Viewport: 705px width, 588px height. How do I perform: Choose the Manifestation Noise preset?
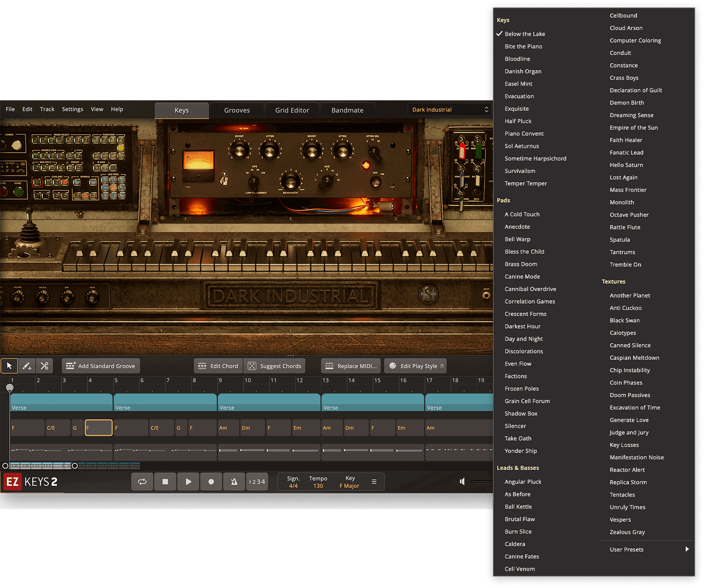click(x=636, y=457)
